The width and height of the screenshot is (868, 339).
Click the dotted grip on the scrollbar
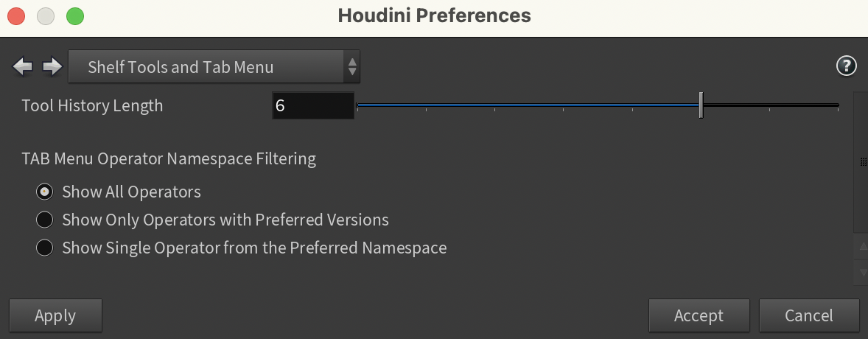pyautogui.click(x=863, y=162)
